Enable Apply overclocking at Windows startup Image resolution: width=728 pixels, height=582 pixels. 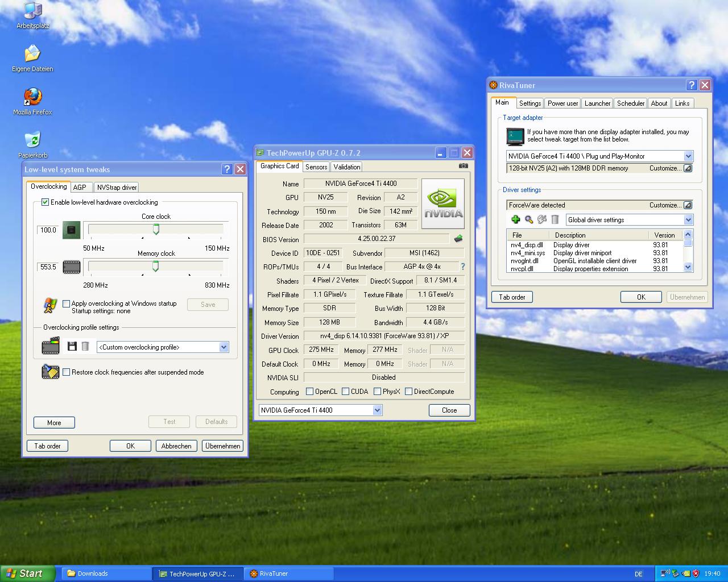point(67,304)
